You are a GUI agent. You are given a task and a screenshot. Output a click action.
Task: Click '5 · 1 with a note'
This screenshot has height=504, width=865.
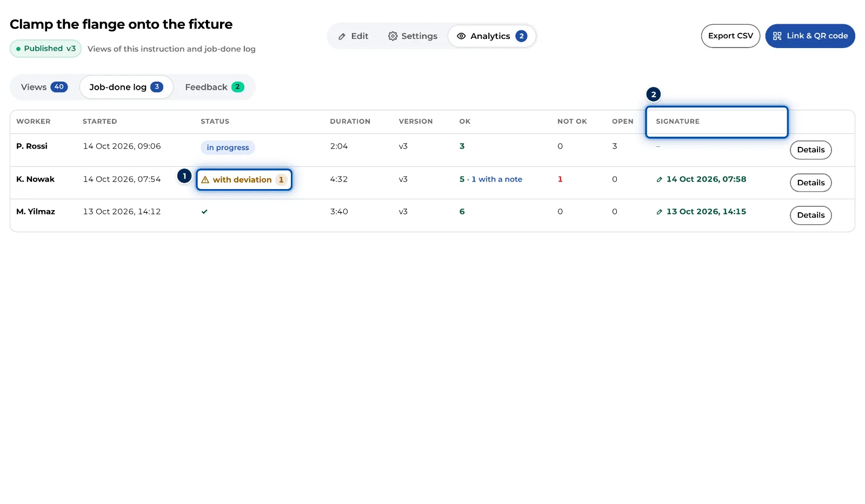(491, 179)
